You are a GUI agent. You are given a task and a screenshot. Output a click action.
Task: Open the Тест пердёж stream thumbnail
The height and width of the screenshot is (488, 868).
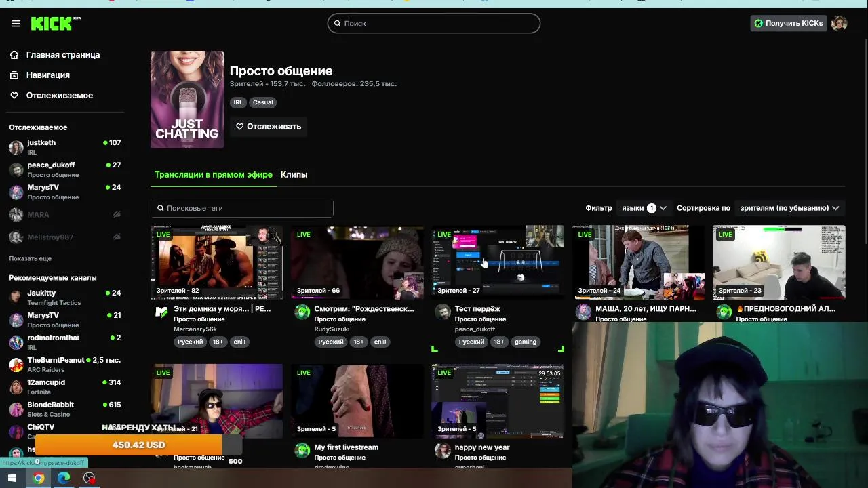click(x=498, y=262)
